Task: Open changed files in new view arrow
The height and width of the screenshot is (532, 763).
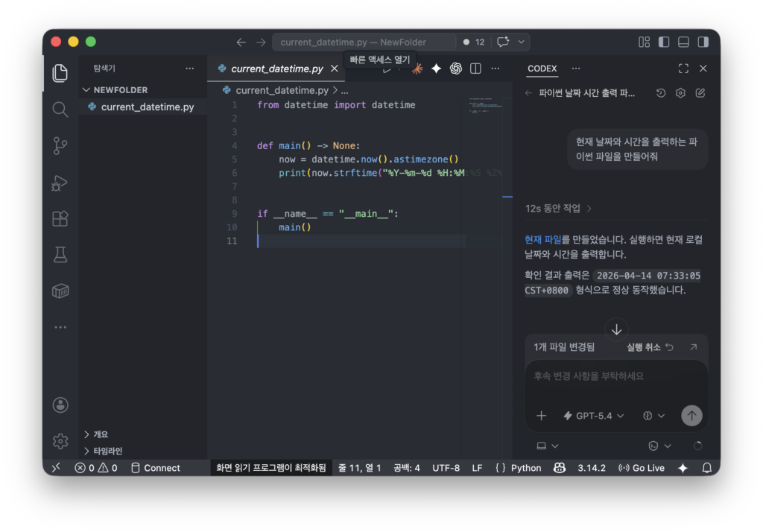Action: coord(694,347)
